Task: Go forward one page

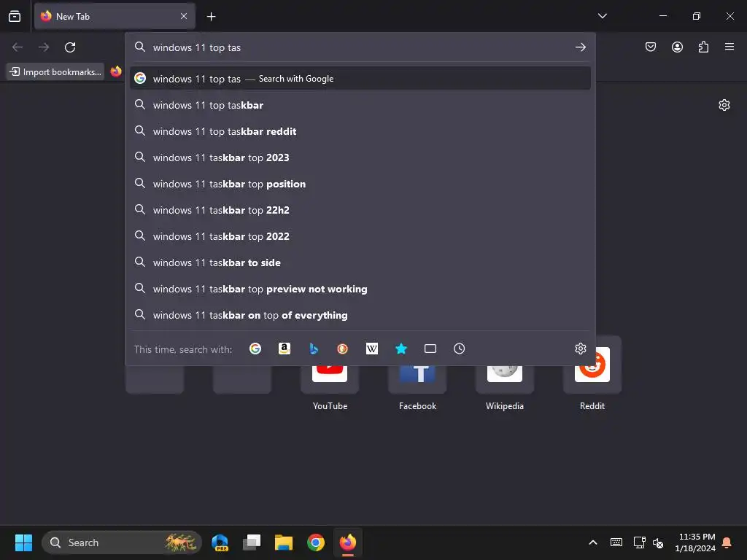Action: (44, 47)
